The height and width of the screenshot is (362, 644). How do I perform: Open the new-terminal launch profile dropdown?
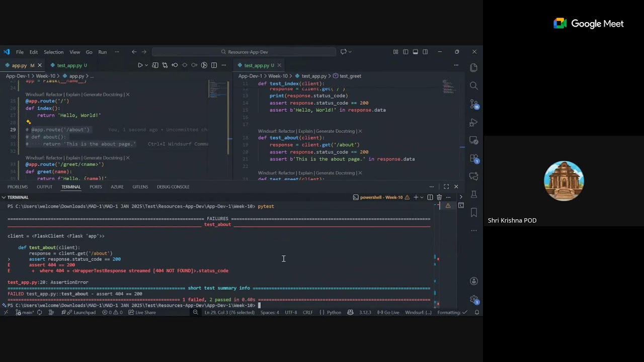coord(422,197)
